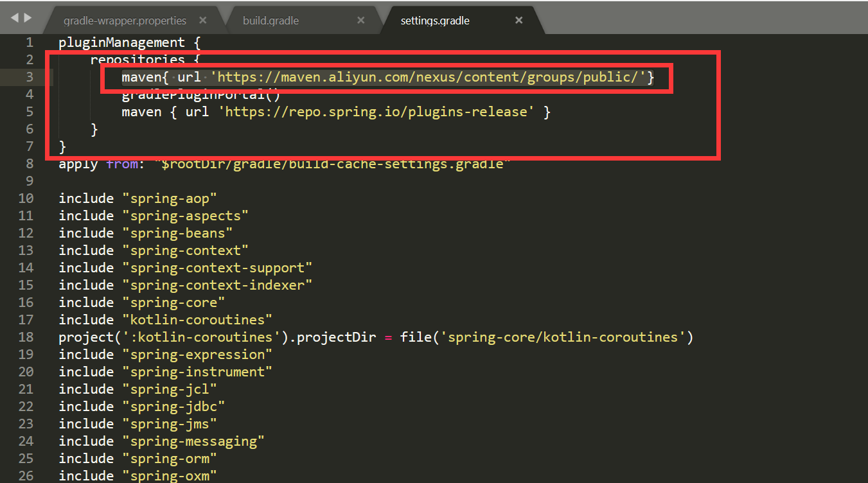868x483 pixels.
Task: Switch to gradle-wrapper.properties tab
Action: (125, 21)
